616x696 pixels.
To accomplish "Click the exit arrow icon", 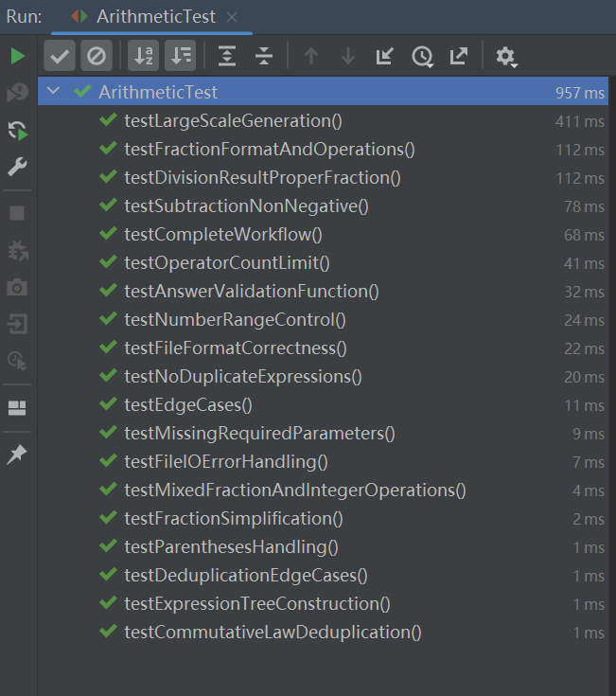I will click(17, 324).
